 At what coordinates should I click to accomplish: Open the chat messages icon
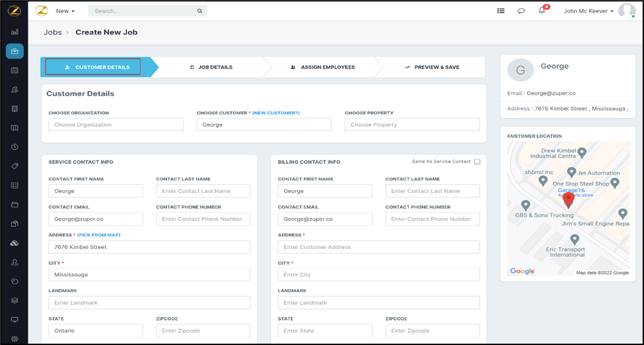coord(521,11)
